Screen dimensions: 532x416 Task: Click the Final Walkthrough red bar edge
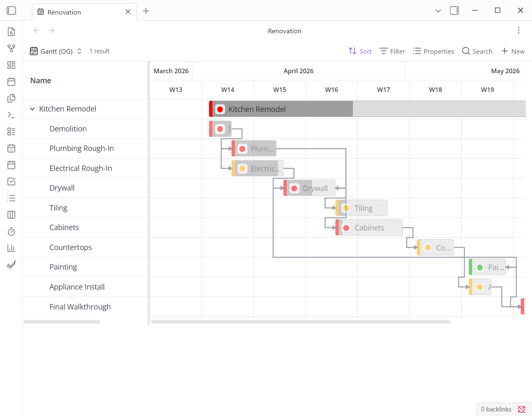[x=523, y=307]
